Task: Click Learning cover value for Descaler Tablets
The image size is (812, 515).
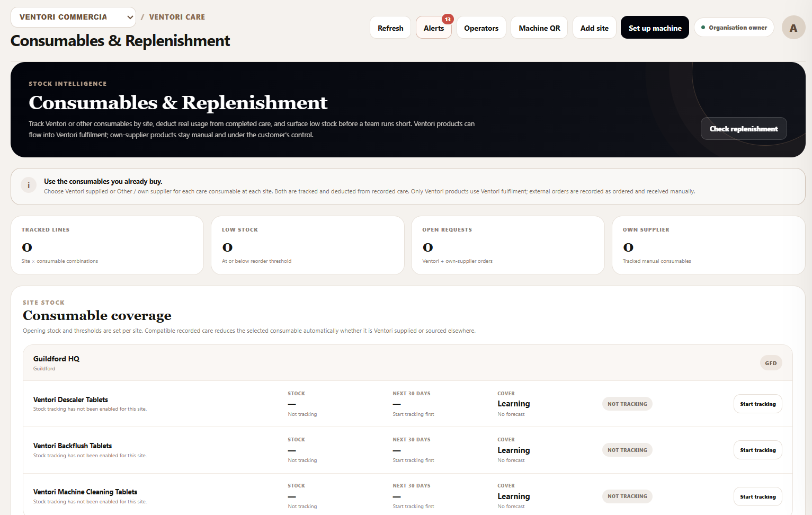Action: 514,404
